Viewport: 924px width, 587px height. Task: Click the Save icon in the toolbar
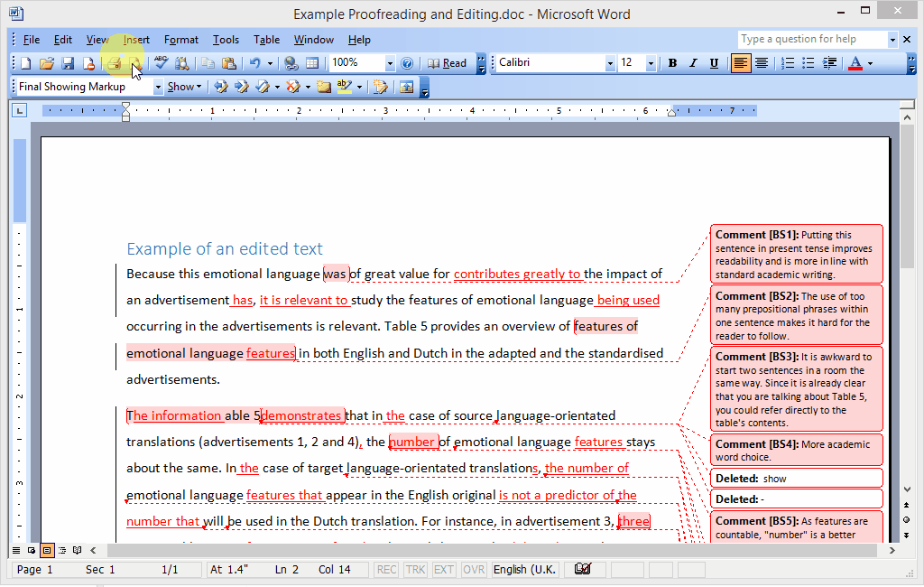(68, 63)
